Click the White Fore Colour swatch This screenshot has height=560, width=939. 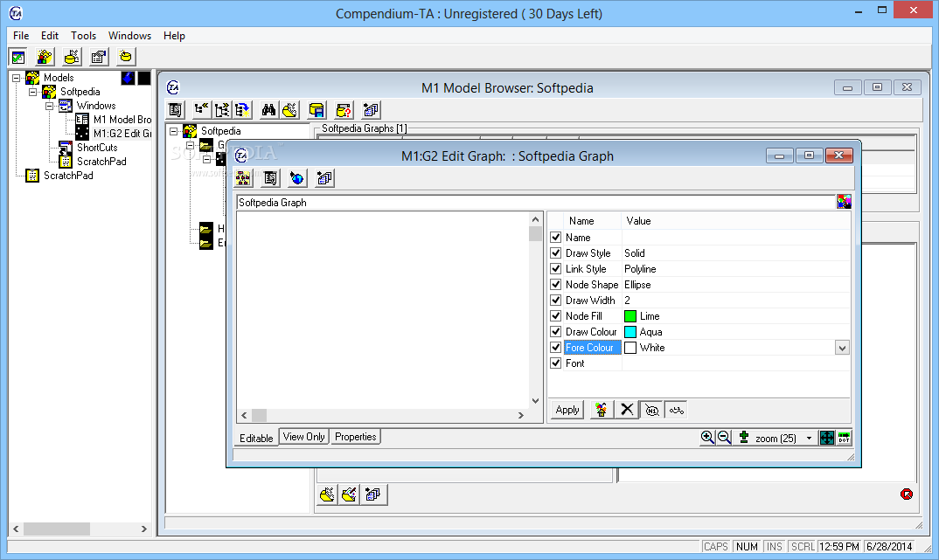coord(630,348)
